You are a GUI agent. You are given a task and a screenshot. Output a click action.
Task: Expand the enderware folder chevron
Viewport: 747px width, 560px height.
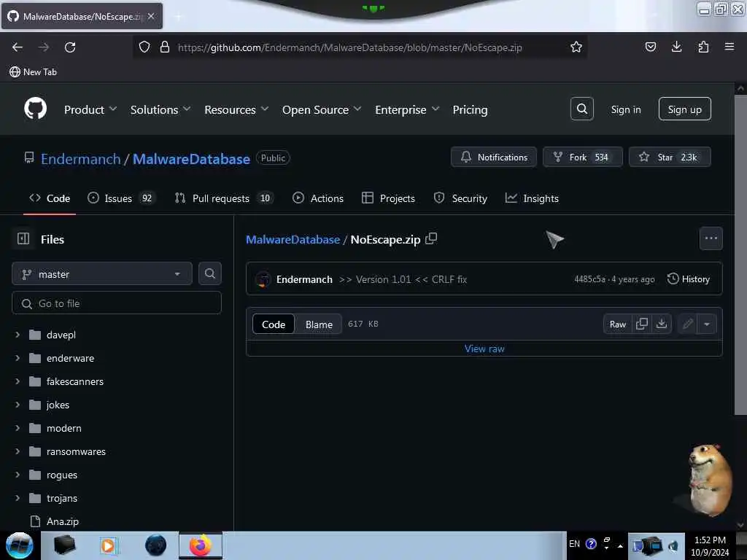pyautogui.click(x=18, y=358)
